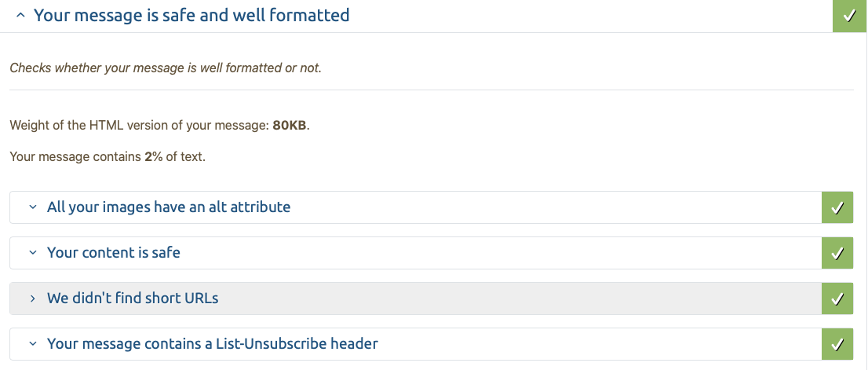868x370 pixels.
Task: Click the header's green checkmark badge
Action: pos(850,16)
